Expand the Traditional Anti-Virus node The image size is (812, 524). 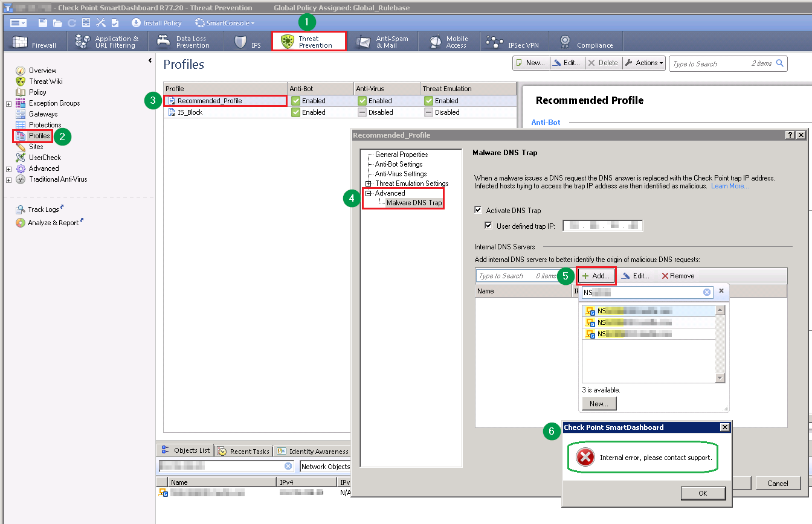pos(8,180)
